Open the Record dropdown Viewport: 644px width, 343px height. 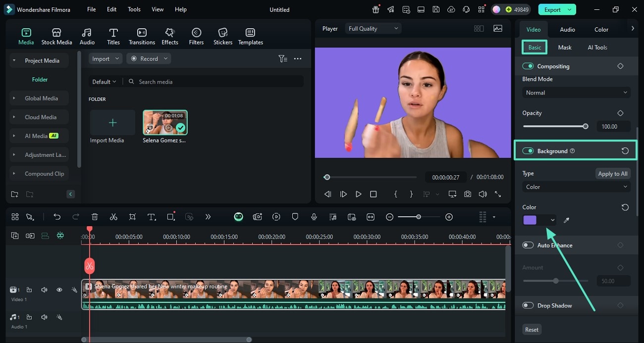point(149,58)
